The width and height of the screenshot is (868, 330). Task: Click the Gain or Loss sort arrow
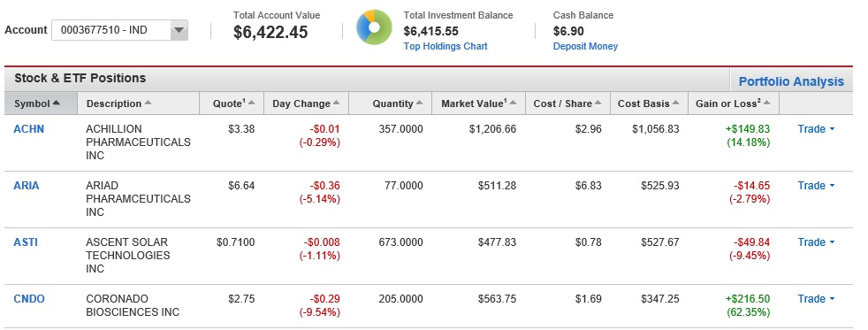pos(766,103)
